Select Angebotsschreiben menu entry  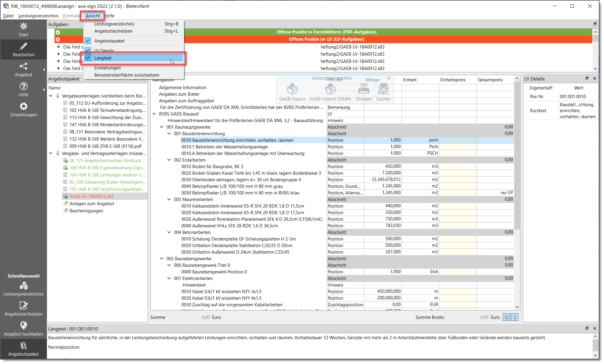(x=134, y=31)
